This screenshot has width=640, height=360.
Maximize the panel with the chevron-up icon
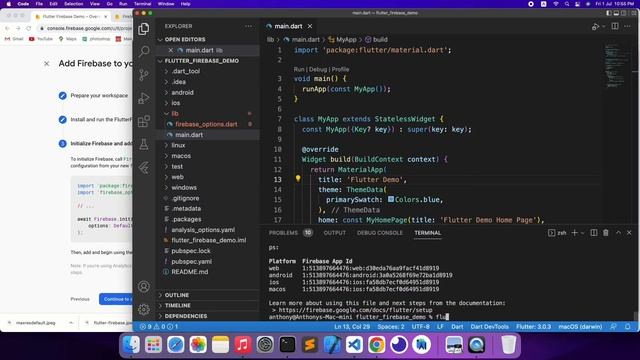(618, 233)
